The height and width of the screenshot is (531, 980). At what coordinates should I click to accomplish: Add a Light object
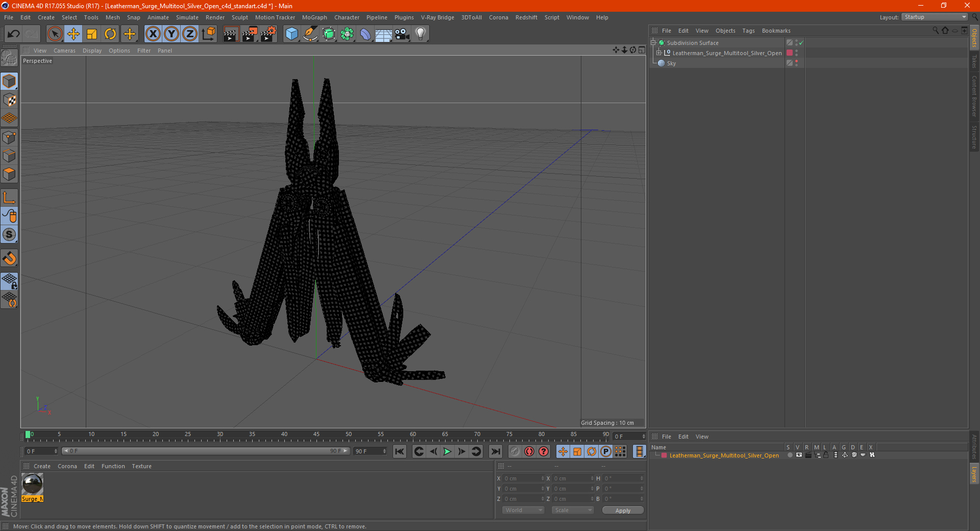pos(420,34)
